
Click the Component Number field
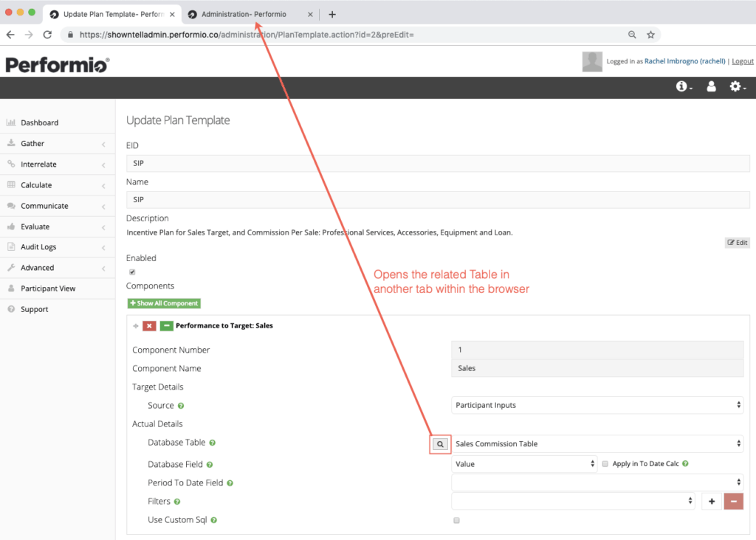pyautogui.click(x=597, y=350)
